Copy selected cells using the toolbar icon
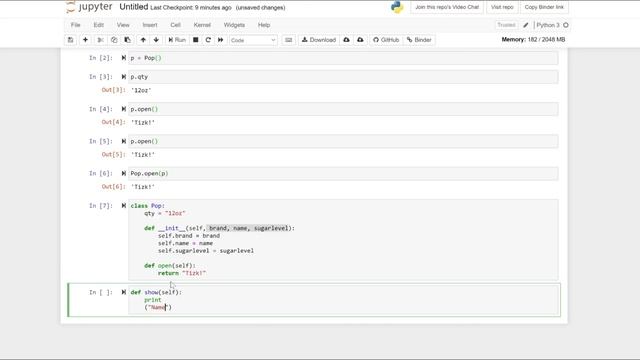The image size is (640, 360). tap(114, 40)
